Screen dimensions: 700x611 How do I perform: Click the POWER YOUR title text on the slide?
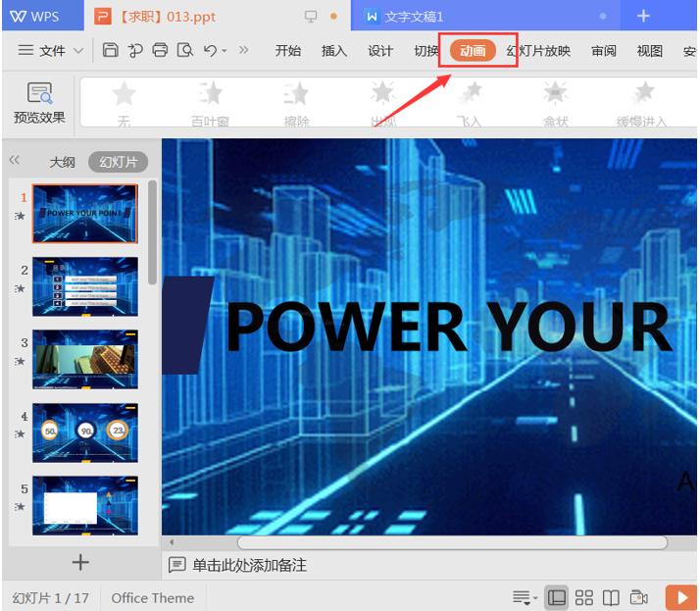coord(450,327)
